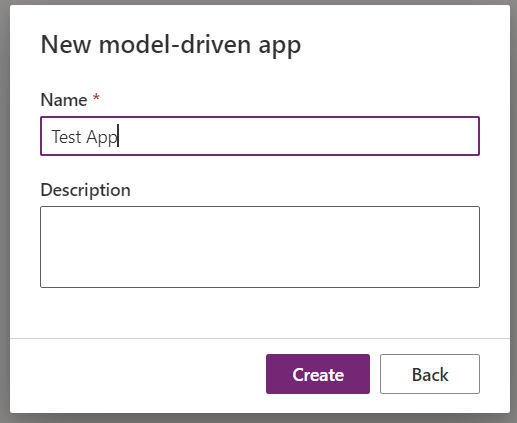
Task: Focus the Name input field
Action: [x=260, y=136]
